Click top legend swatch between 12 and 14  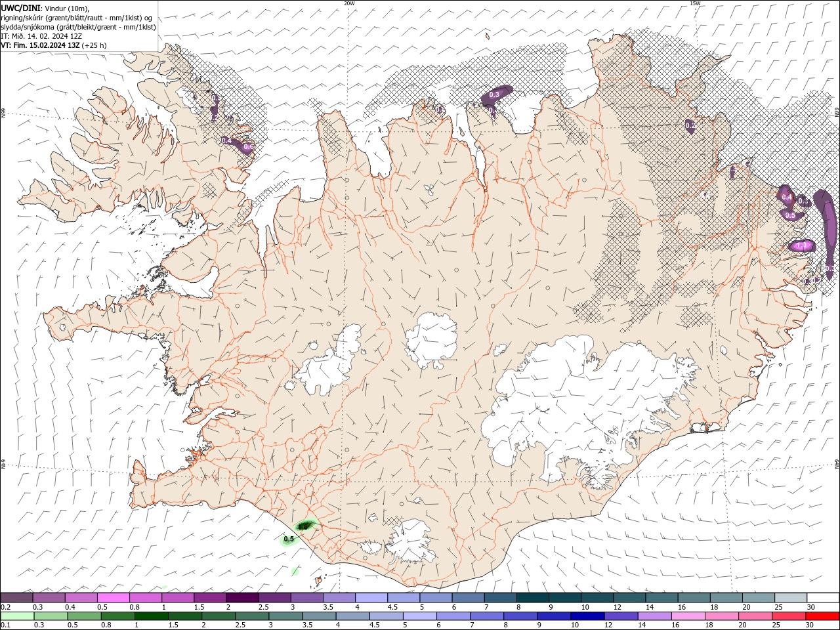click(x=629, y=598)
